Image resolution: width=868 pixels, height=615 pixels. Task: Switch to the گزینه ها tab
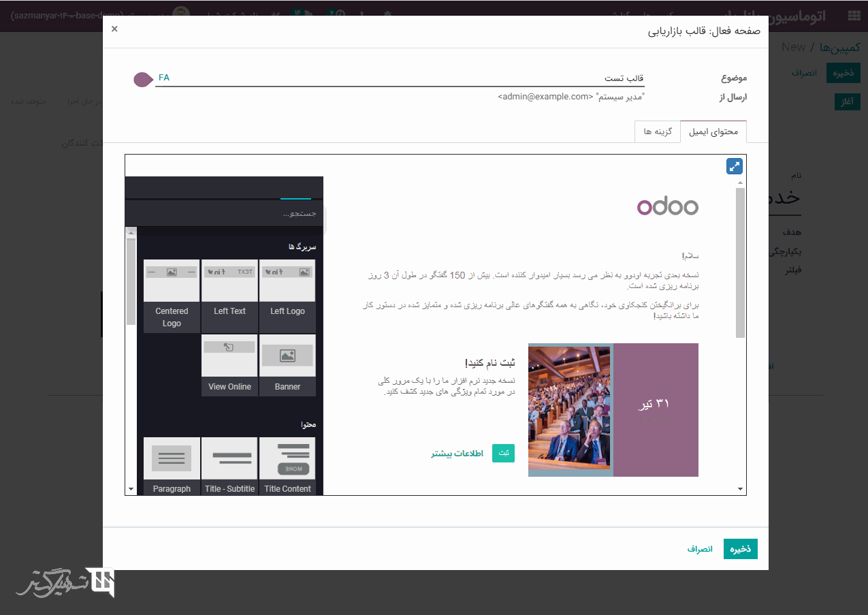pos(657,131)
